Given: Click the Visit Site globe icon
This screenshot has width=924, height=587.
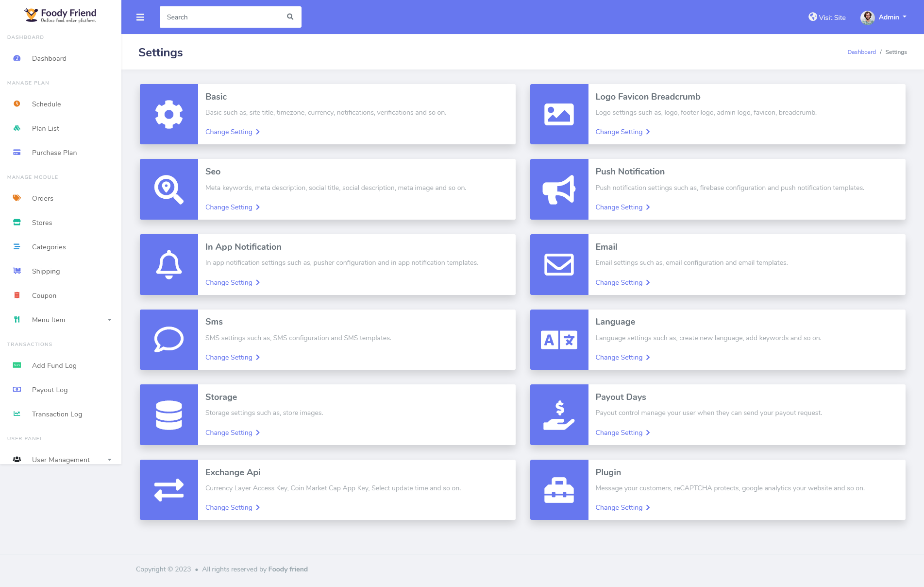Looking at the screenshot, I should tap(813, 17).
